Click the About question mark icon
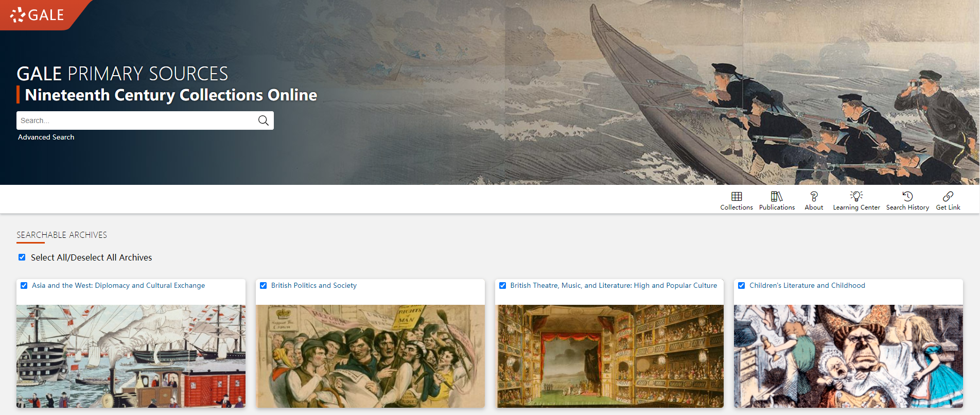The height and width of the screenshot is (415, 980). click(x=814, y=196)
